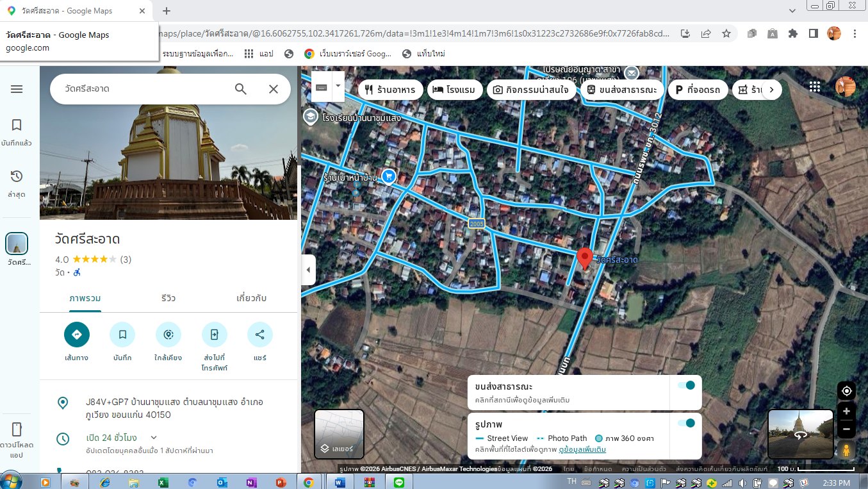Open Chrome three-dot menu

pyautogui.click(x=855, y=33)
